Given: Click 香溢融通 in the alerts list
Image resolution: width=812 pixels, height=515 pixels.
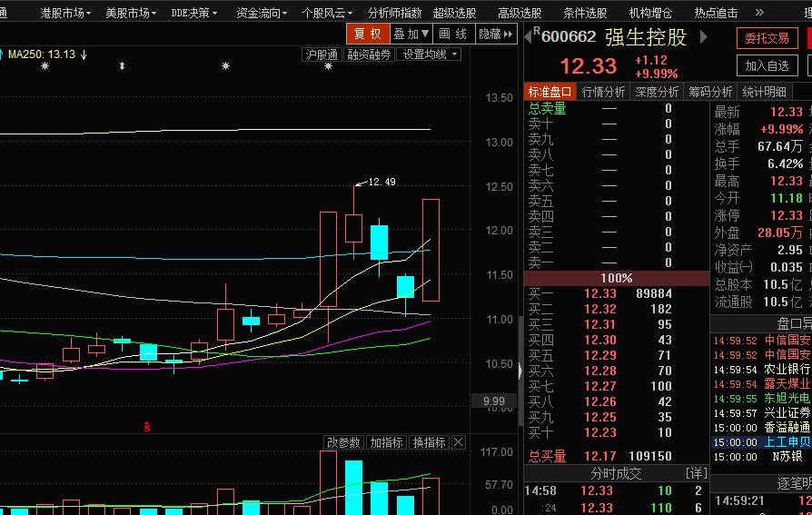Looking at the screenshot, I should pos(787,428).
